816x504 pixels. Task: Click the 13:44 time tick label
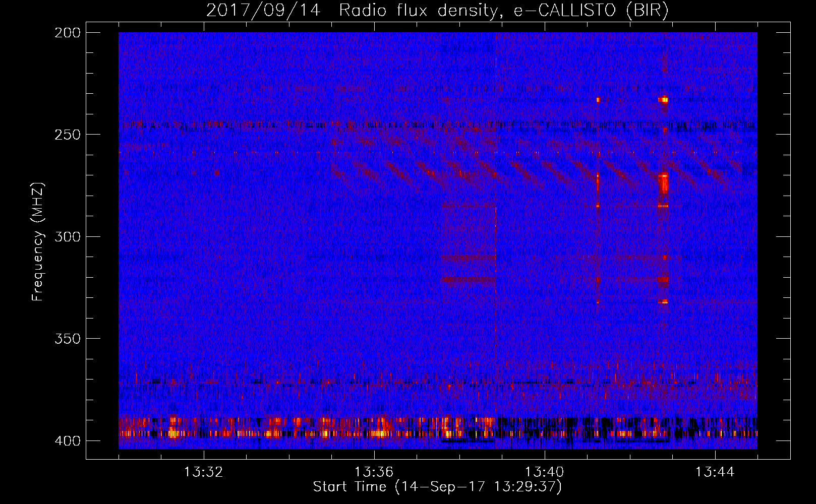point(715,472)
